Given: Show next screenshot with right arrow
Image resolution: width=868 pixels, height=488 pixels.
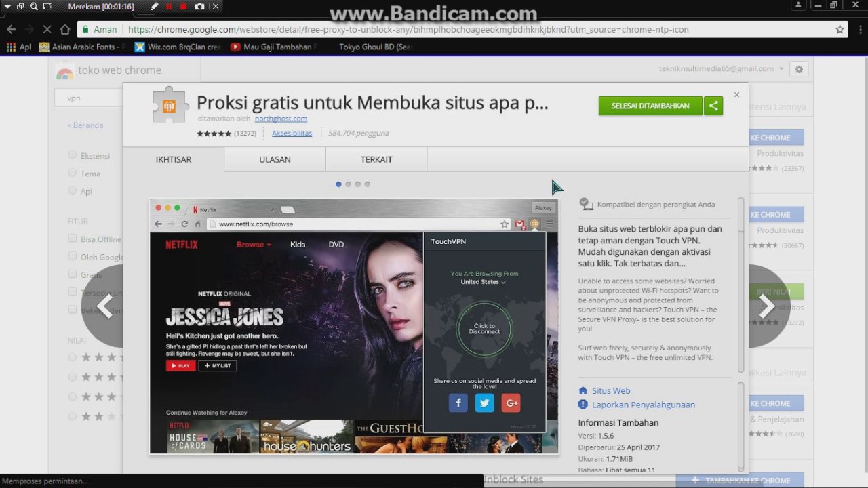Looking at the screenshot, I should pyautogui.click(x=769, y=306).
